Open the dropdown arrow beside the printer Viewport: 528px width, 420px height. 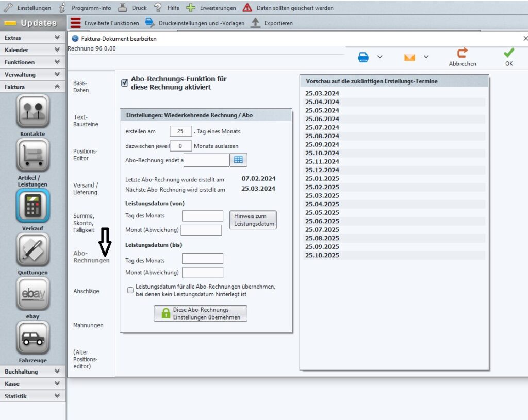point(380,57)
